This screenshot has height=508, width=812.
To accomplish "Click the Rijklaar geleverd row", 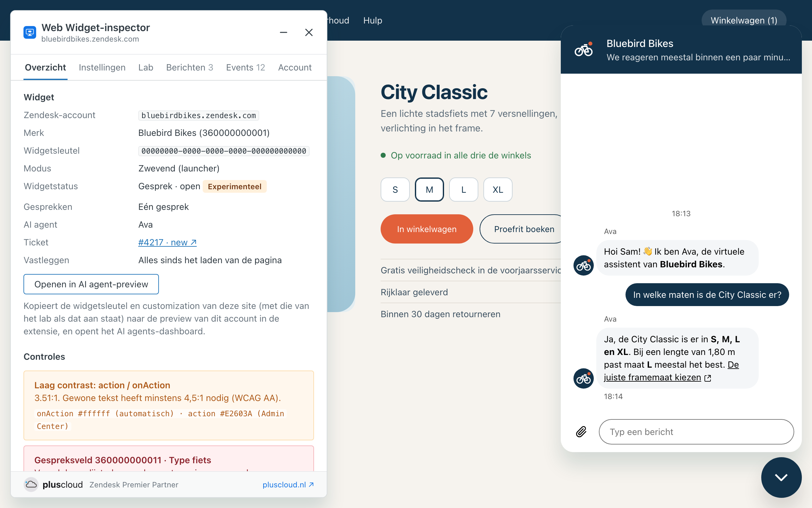I will (x=470, y=292).
